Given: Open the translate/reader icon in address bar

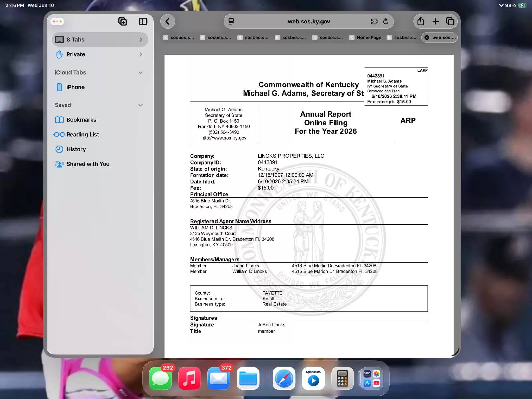Looking at the screenshot, I should tap(374, 22).
